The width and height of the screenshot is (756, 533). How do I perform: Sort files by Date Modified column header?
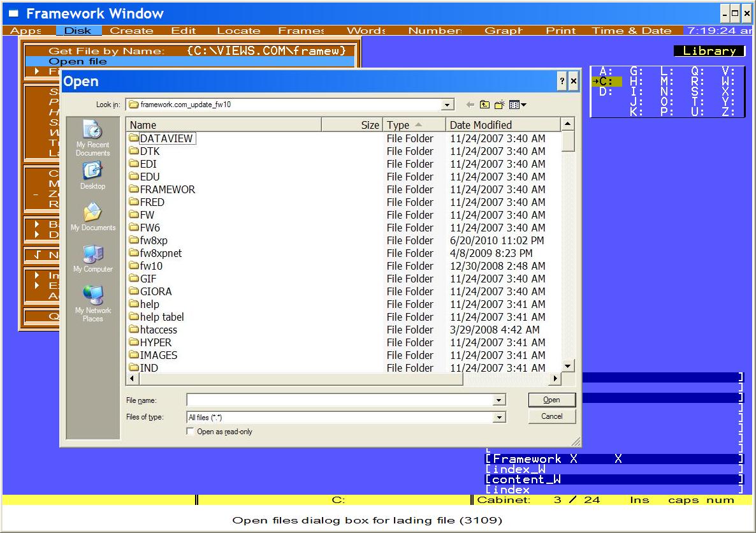click(x=503, y=125)
